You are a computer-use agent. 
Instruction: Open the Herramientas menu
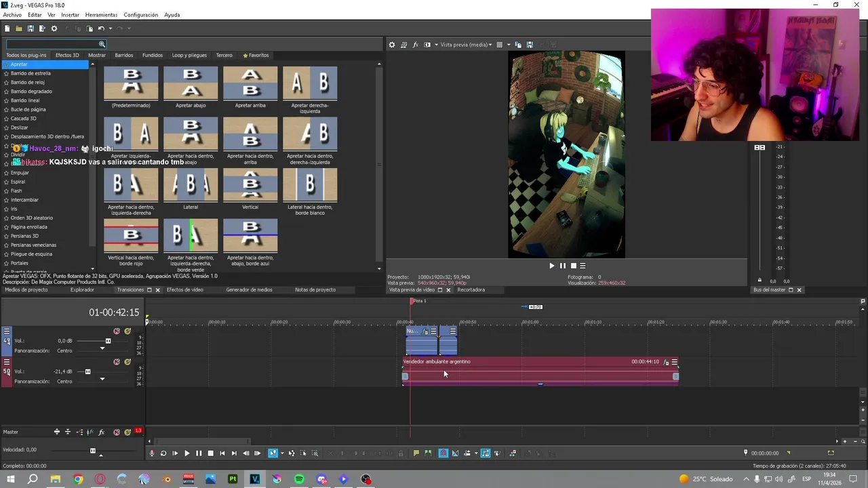[101, 15]
